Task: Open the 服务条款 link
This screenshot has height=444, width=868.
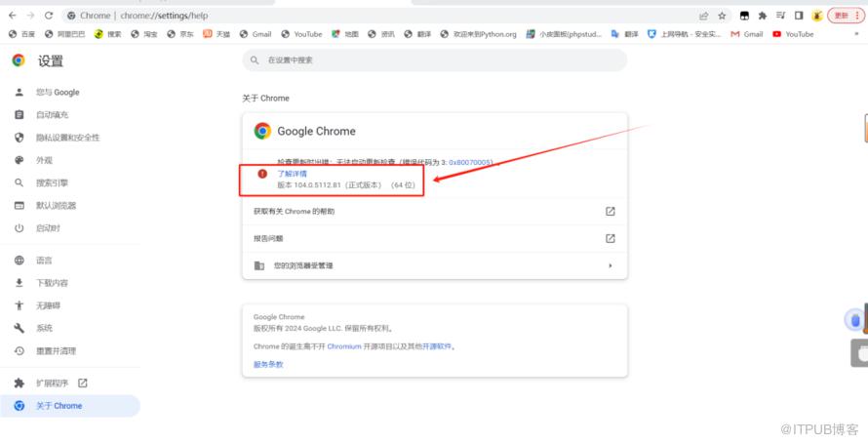Action: 268,365
